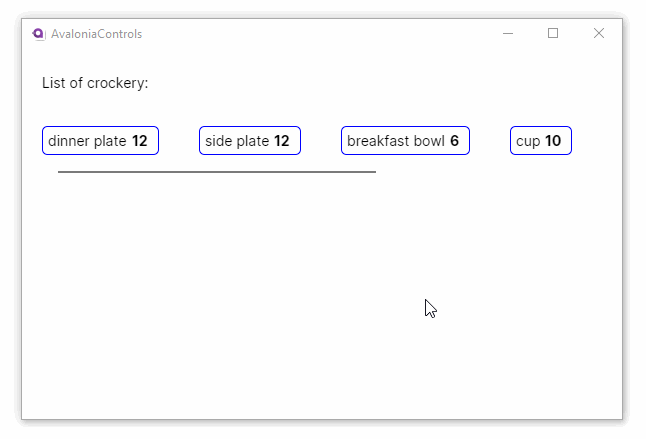Close the AvaloniaControls window

click(599, 34)
